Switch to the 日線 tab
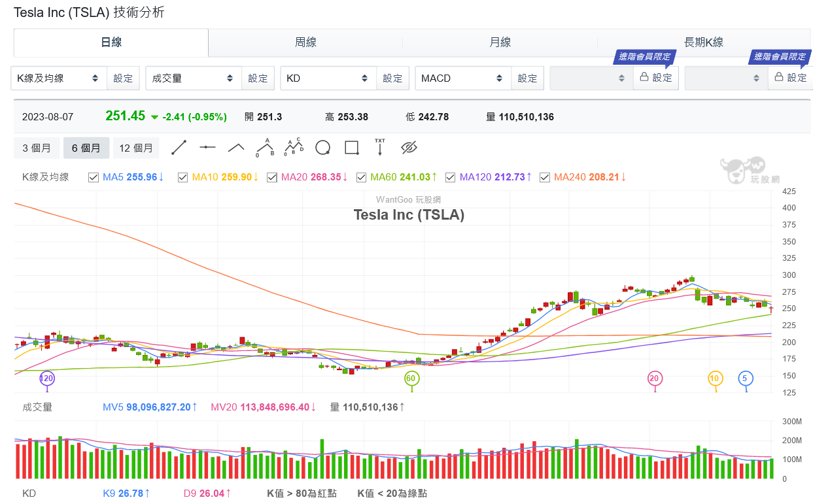The width and height of the screenshot is (813, 504). (x=111, y=42)
